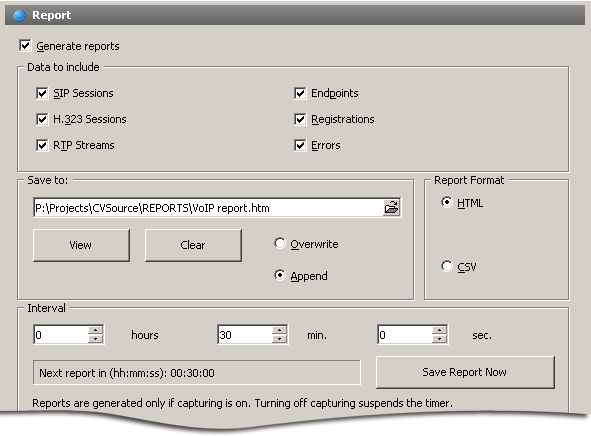
Task: Click the View button
Action: click(x=81, y=245)
